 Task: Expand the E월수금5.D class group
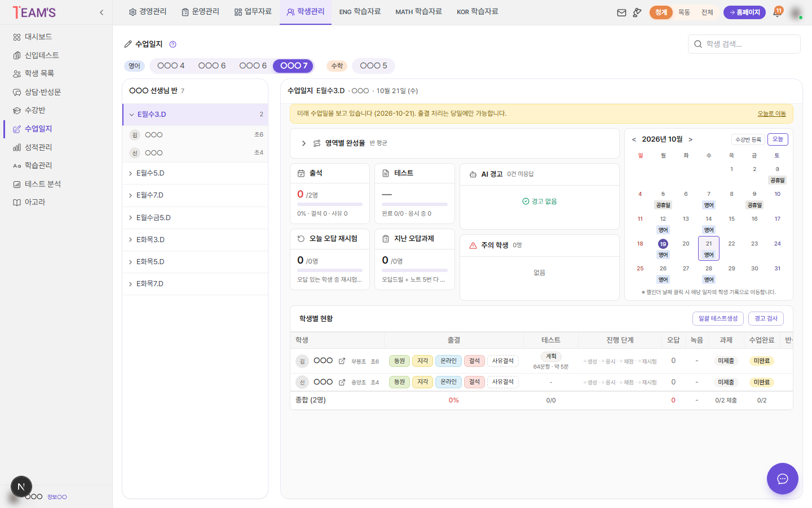pos(195,217)
